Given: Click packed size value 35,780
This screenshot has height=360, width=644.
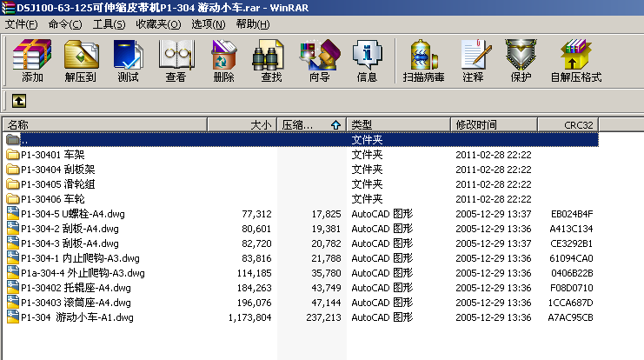Looking at the screenshot, I should [326, 273].
